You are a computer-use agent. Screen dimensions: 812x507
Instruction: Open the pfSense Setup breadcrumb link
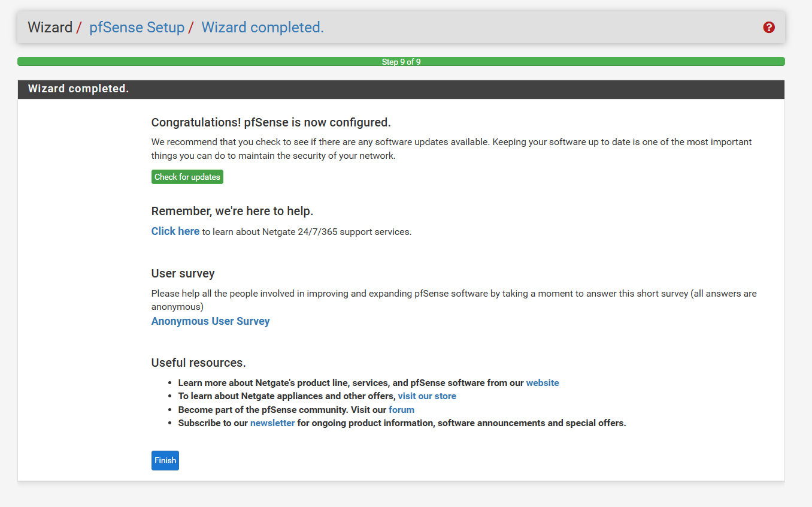pos(137,28)
